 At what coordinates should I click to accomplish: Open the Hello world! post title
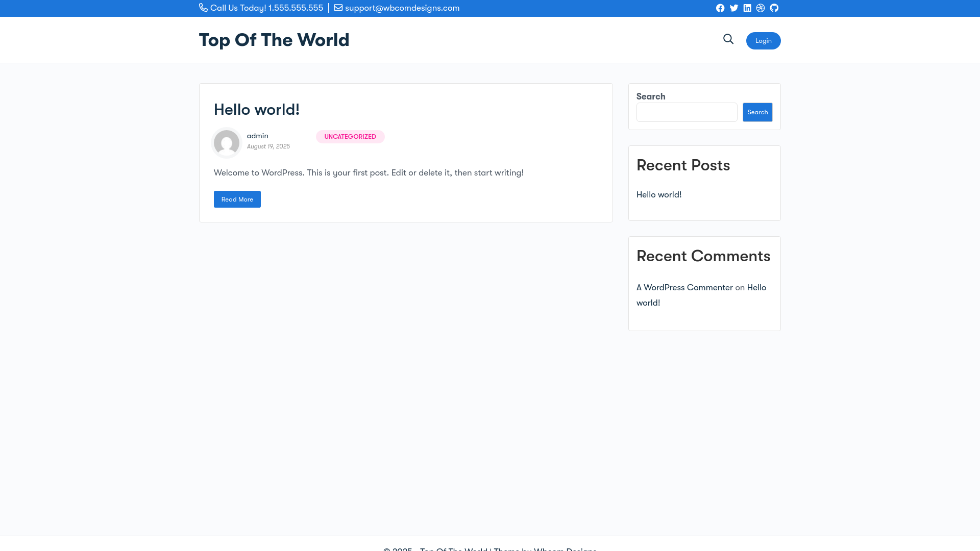(257, 110)
